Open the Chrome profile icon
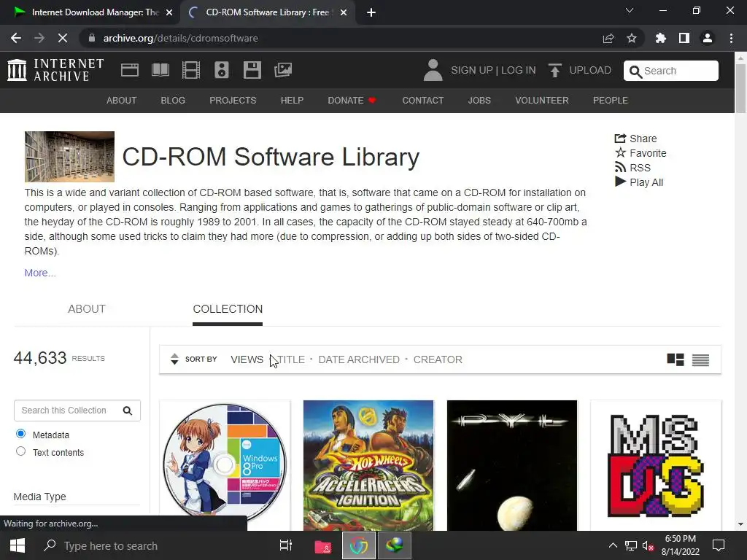 [x=708, y=38]
